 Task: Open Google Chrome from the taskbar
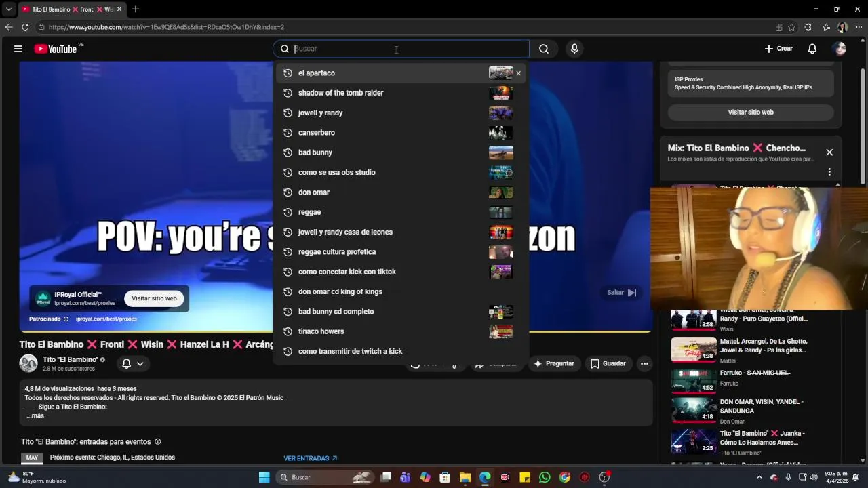[565, 477]
